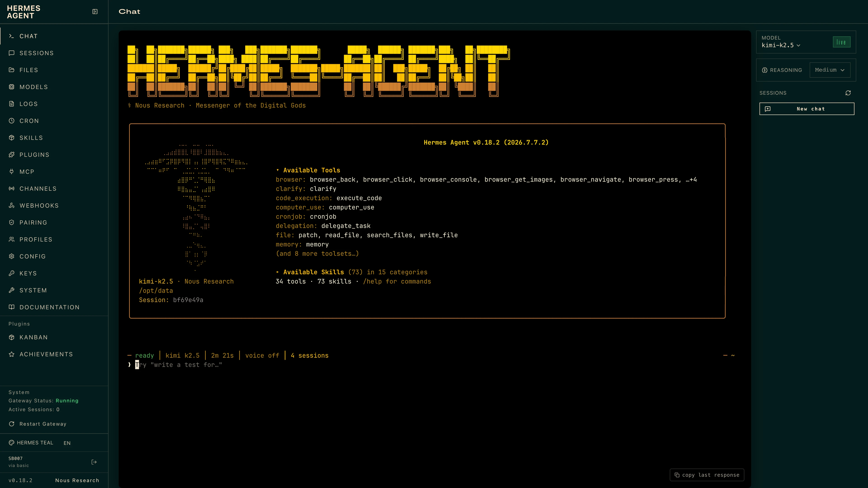Image resolution: width=868 pixels, height=488 pixels.
Task: Click the Pairing shield icon
Action: pos(12,222)
